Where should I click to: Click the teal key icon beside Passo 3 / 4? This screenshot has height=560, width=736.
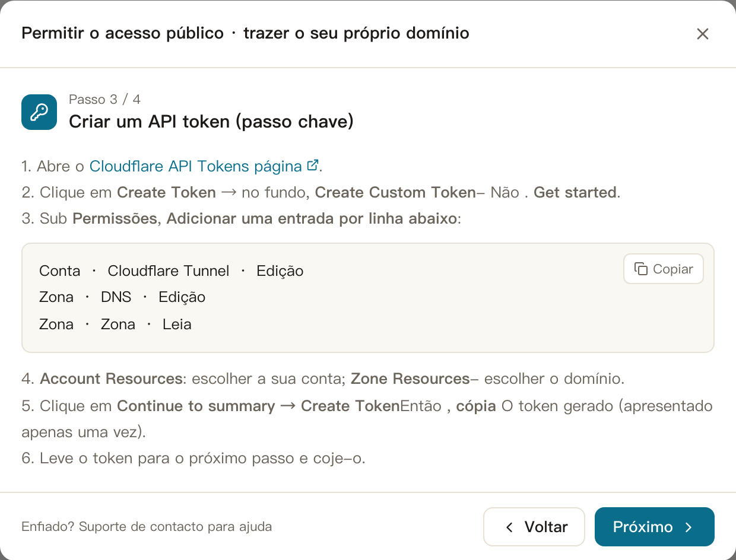(39, 112)
